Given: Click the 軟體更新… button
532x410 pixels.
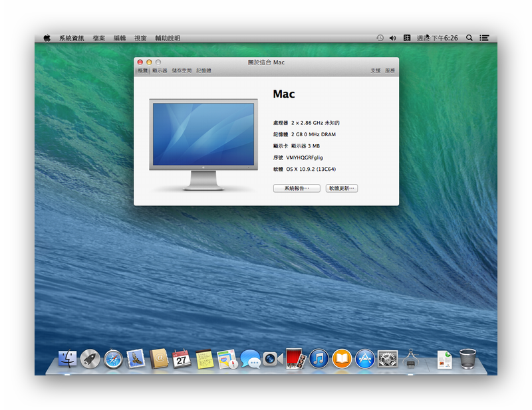Looking at the screenshot, I should 342,188.
